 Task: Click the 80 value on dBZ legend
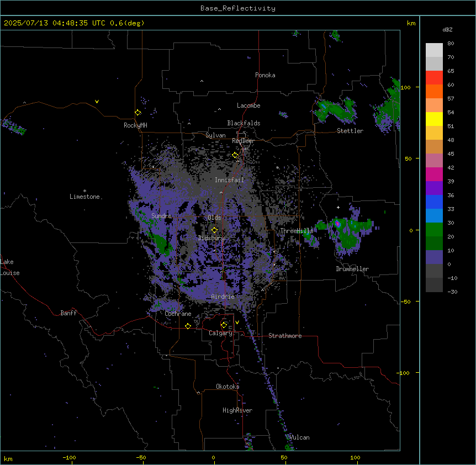point(451,44)
